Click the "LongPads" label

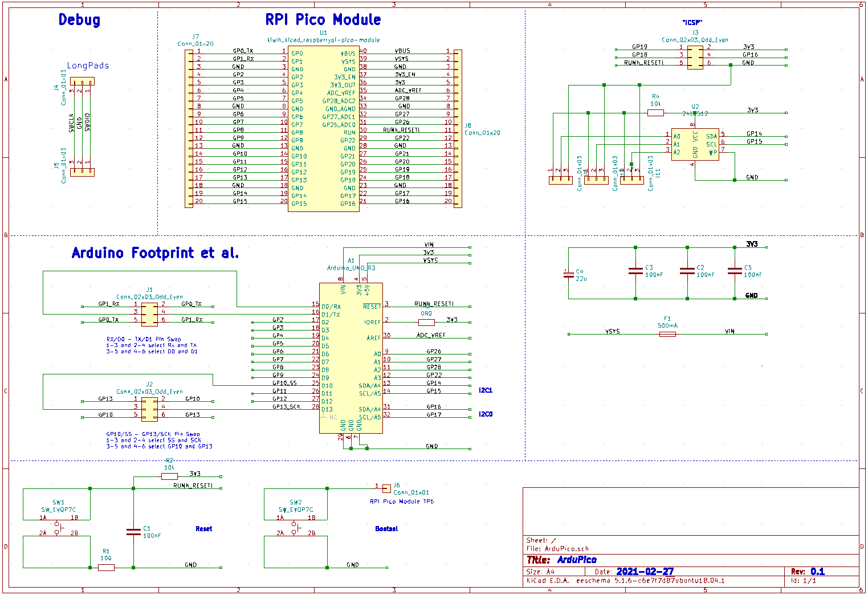[x=88, y=66]
